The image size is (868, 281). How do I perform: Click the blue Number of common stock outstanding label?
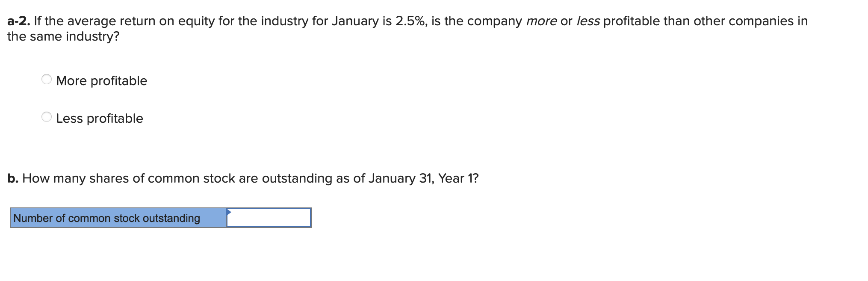pyautogui.click(x=106, y=218)
